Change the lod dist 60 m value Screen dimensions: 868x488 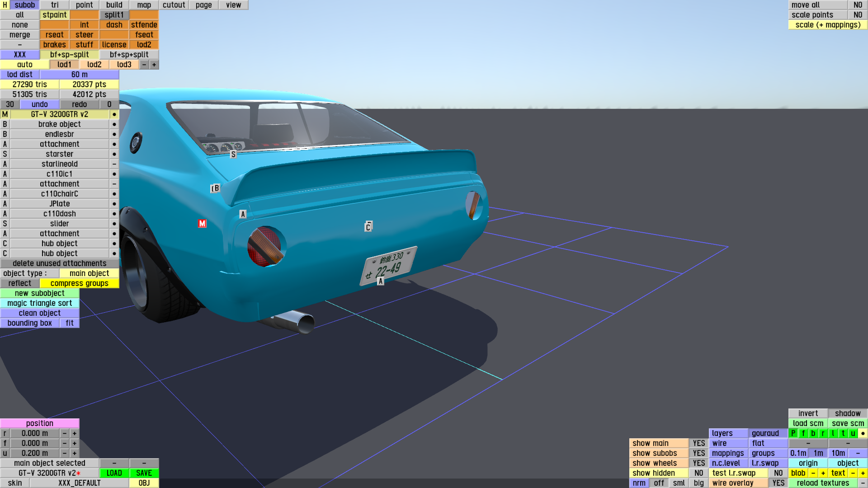click(x=79, y=75)
